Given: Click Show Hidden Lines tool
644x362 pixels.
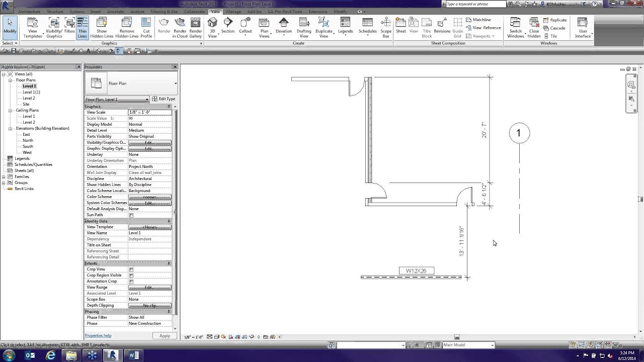Looking at the screenshot, I should [x=102, y=27].
